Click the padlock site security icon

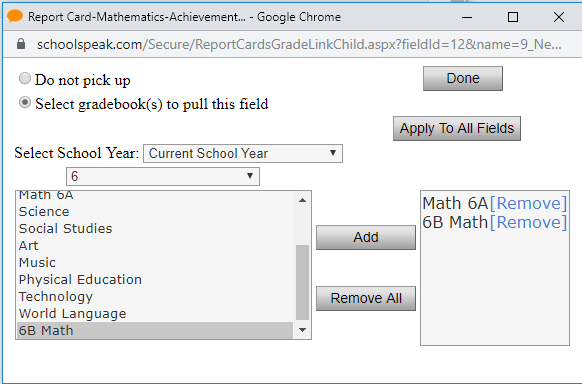click(21, 44)
